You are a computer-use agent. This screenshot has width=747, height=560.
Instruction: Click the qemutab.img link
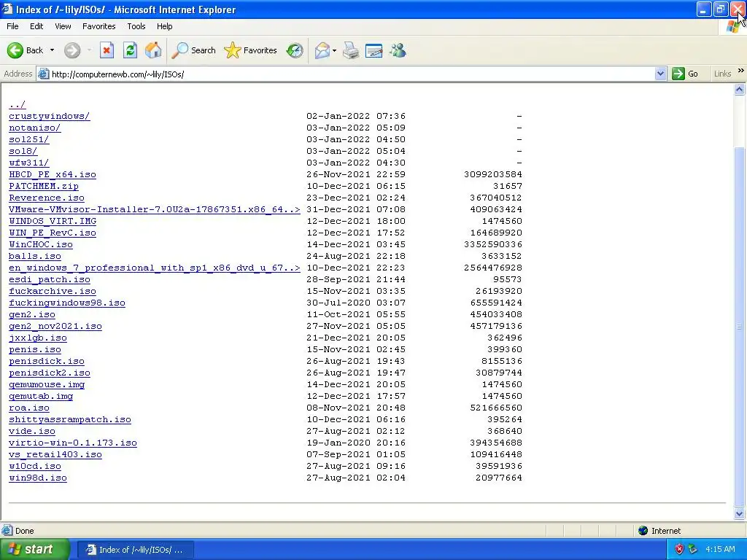coord(41,396)
